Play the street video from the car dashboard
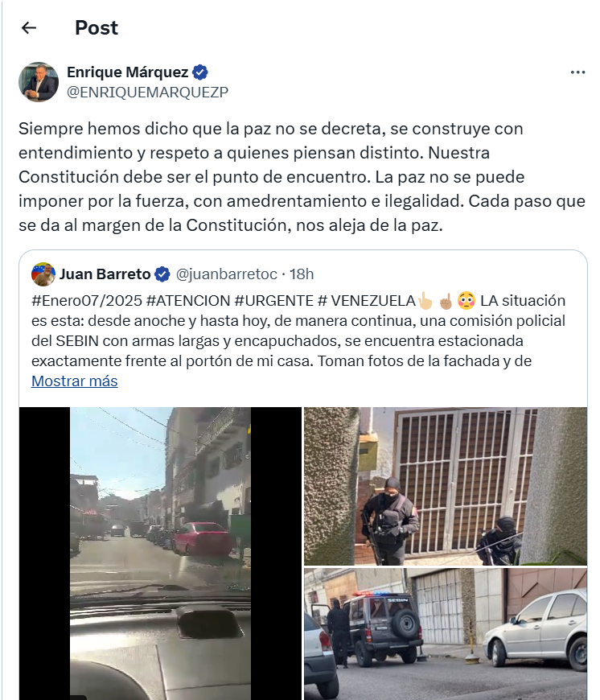This screenshot has width=600, height=700. 160,554
